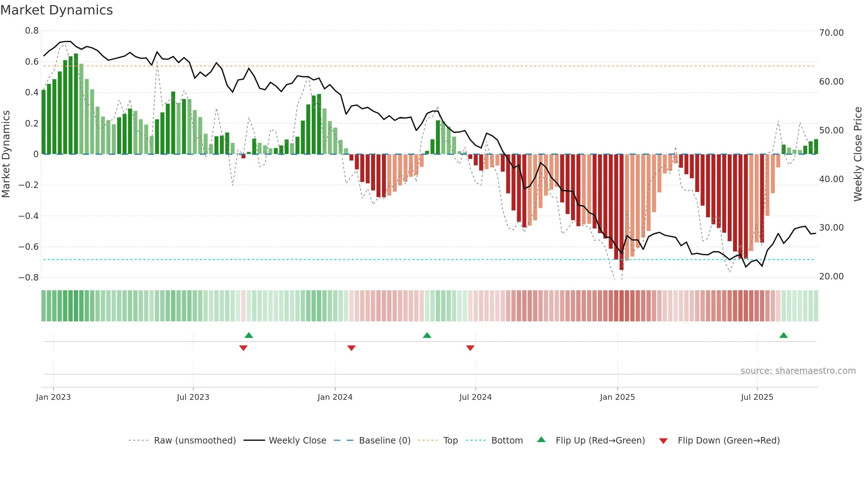
Task: Click the Jul 2024 x-axis label
Action: [476, 397]
